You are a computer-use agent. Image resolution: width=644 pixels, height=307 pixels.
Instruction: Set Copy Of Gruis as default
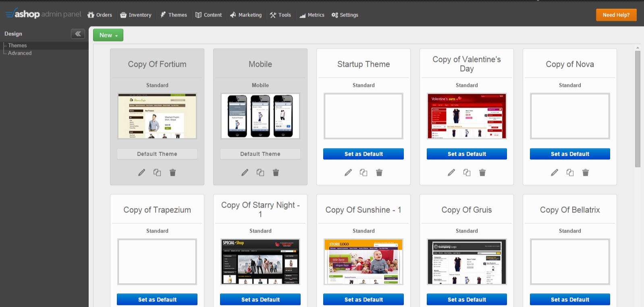pyautogui.click(x=467, y=300)
